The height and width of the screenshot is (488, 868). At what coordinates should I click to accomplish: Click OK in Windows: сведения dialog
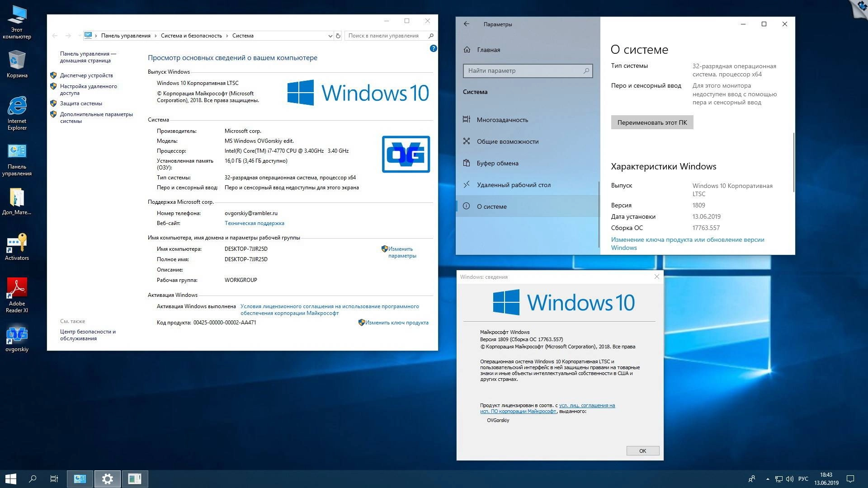(642, 451)
